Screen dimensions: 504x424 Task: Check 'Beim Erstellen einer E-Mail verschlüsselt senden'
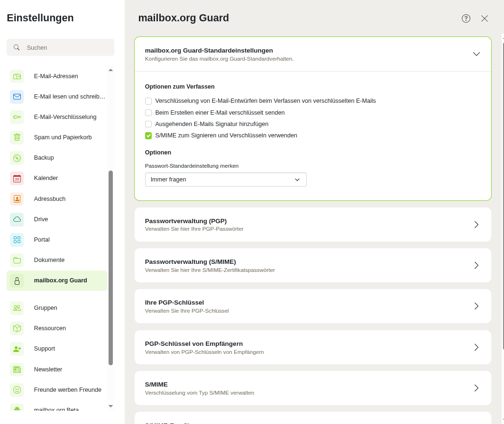click(x=148, y=113)
